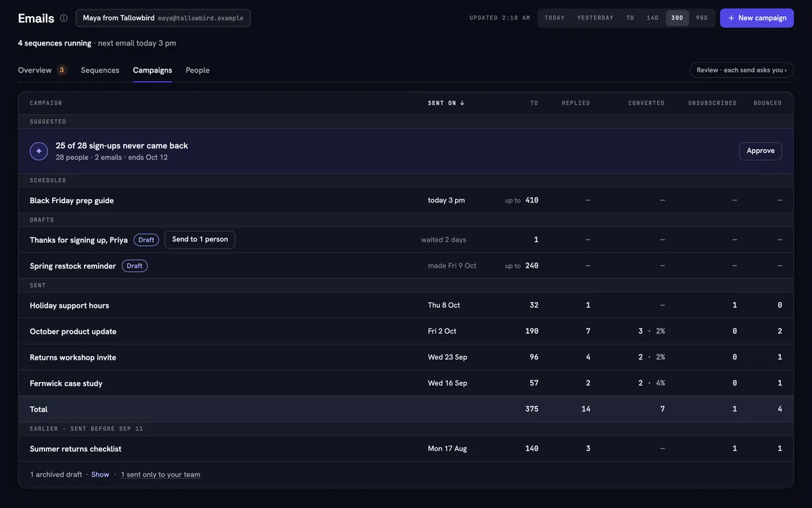Viewport: 812px width, 508px height.
Task: Click the Thu 8 Oct sent date
Action: point(444,305)
